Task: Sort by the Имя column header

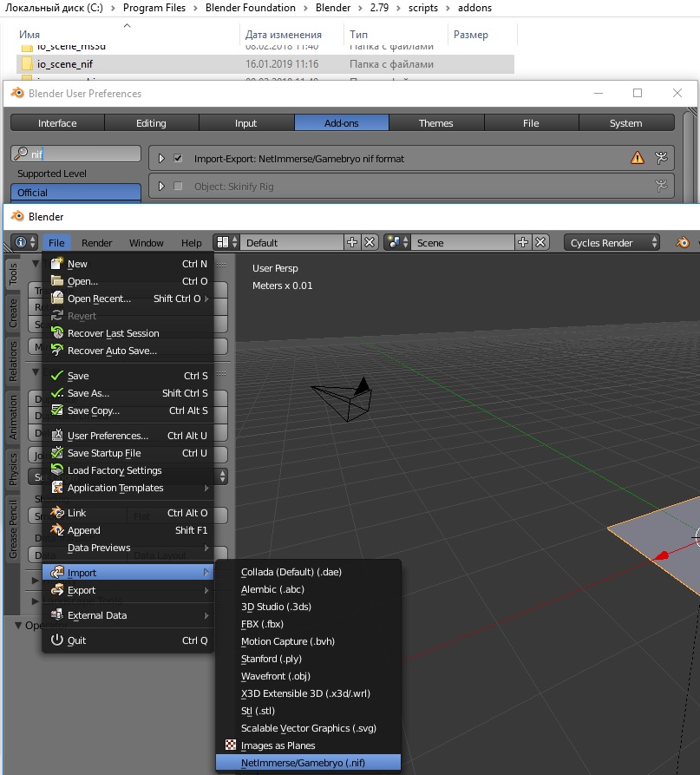Action: pos(29,35)
